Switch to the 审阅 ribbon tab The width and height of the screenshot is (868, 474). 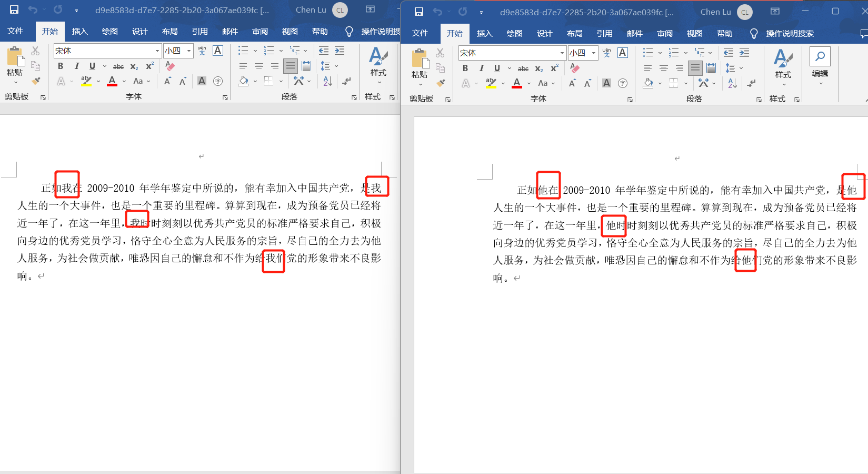260,31
